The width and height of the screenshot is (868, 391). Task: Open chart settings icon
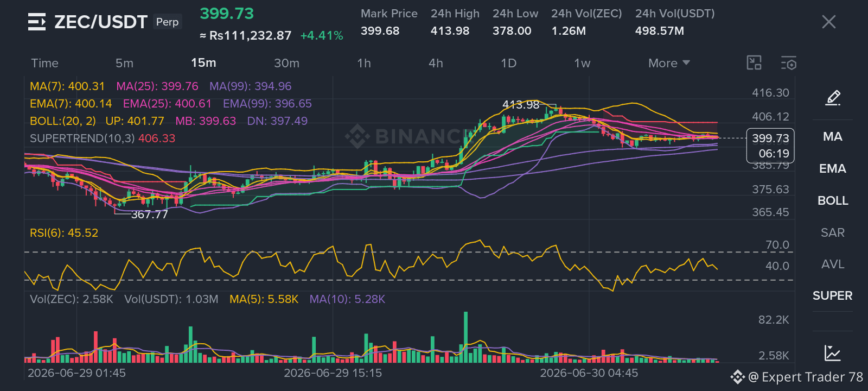pos(789,63)
